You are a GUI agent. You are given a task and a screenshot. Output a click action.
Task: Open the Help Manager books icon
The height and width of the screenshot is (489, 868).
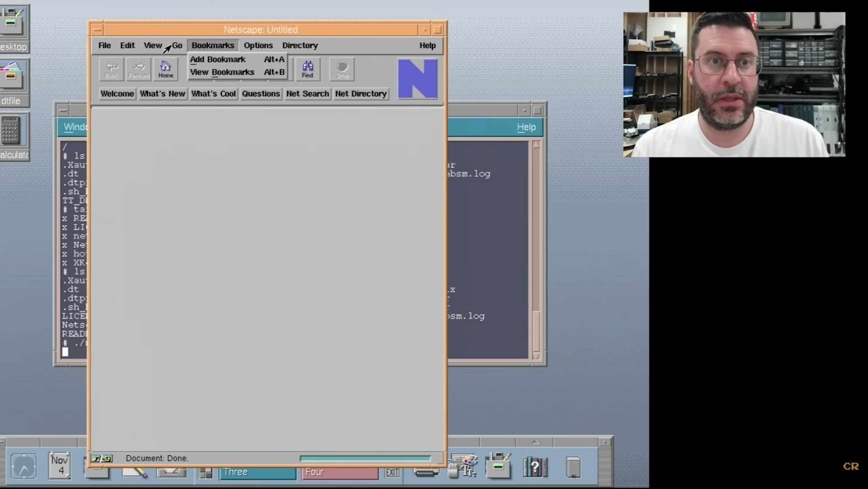(535, 467)
